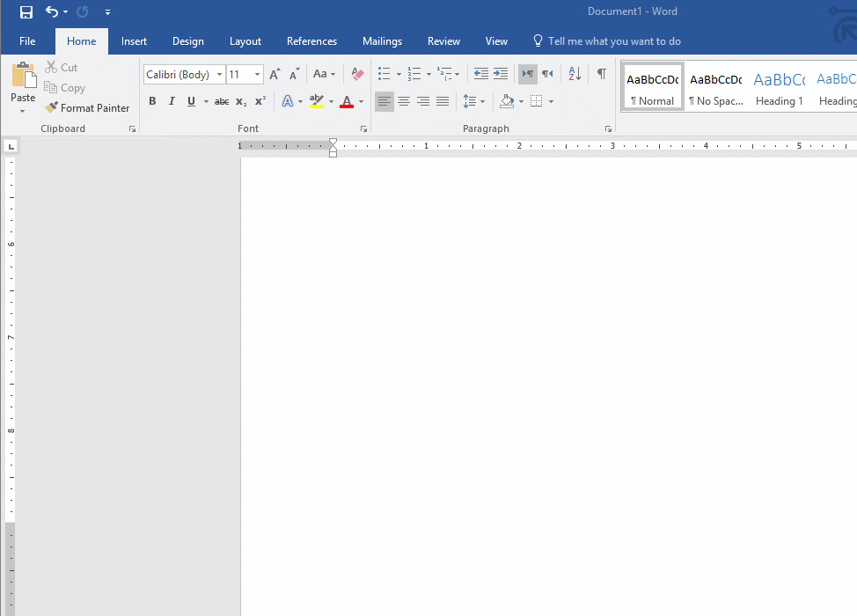The height and width of the screenshot is (616, 857).
Task: Toggle italic formatting
Action: point(172,101)
